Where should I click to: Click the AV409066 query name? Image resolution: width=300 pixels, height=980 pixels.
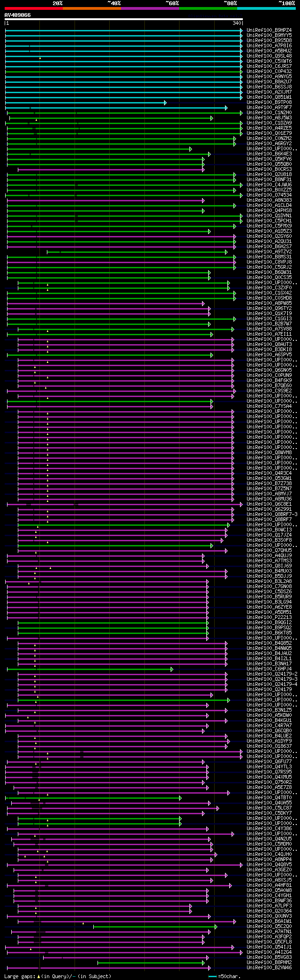[x=17, y=15]
